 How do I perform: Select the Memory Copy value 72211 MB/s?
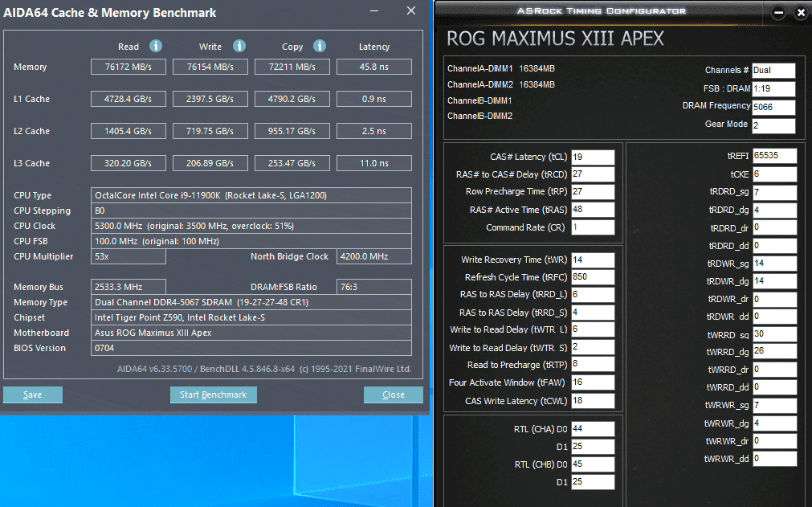[292, 67]
